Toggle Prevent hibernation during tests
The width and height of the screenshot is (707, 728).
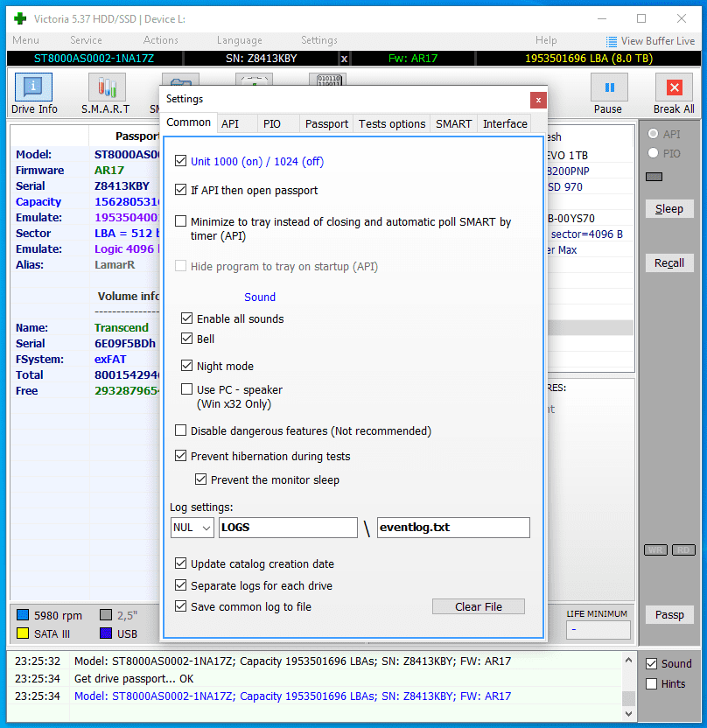coord(180,456)
